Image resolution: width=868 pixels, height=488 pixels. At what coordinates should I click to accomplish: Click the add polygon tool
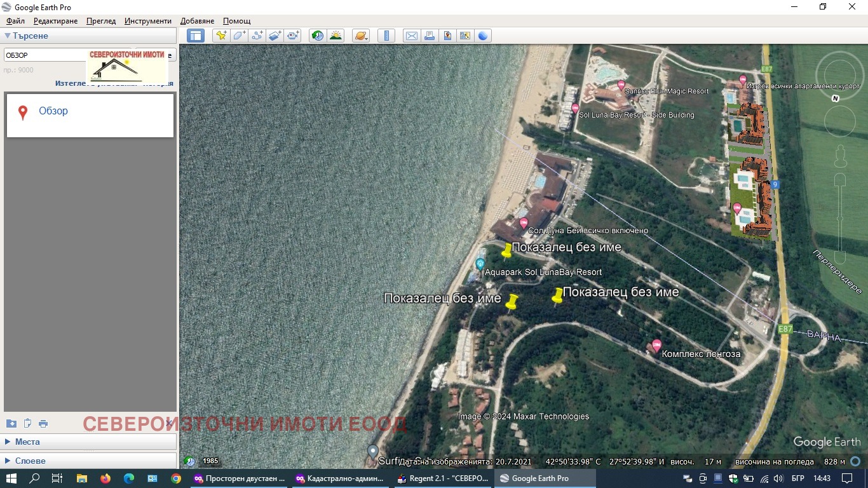click(239, 36)
